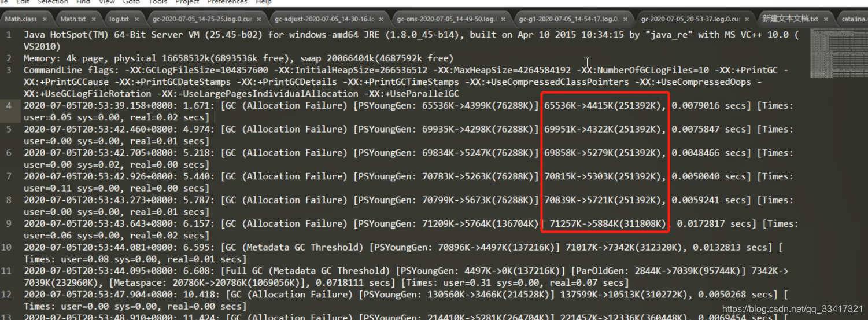The width and height of the screenshot is (868, 320).
Task: Select highlighted line number 4 in the gutter
Action: [9, 105]
